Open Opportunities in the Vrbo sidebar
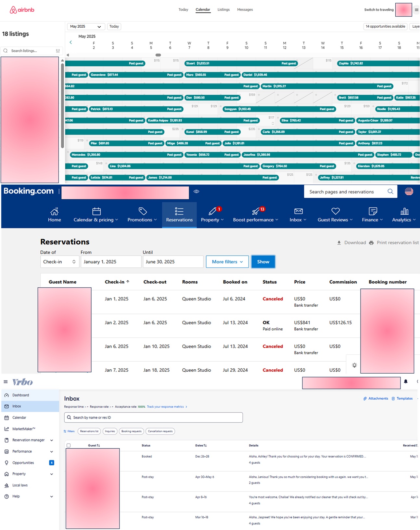 (x=30, y=463)
